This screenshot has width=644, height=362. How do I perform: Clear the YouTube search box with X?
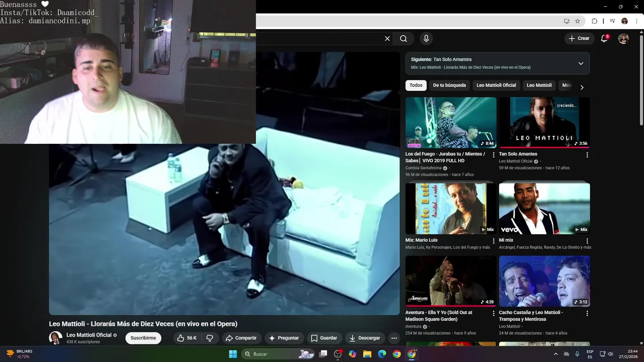point(387,39)
